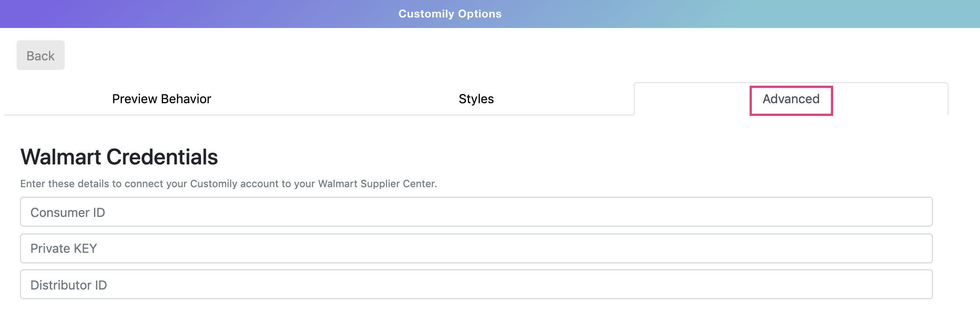980x314 pixels.
Task: Click into the Private KEY field
Action: tap(476, 248)
